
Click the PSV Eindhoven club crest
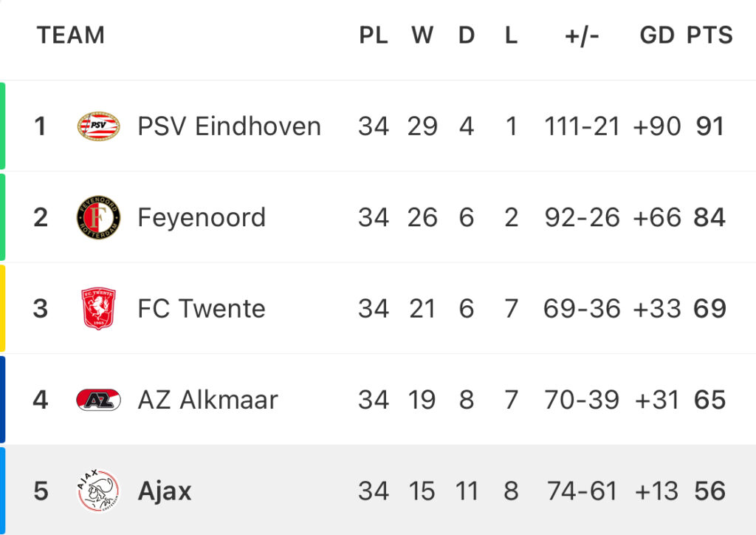[x=98, y=126]
